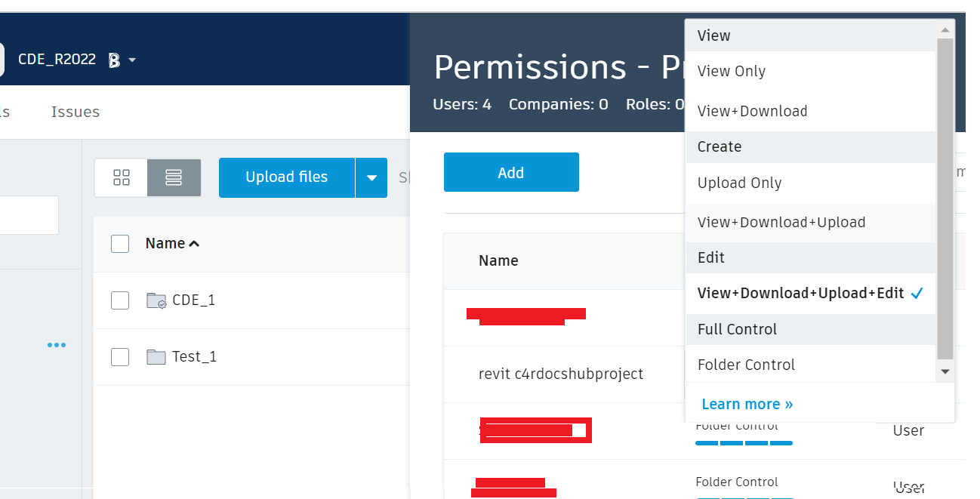Select View Only permission

coord(810,72)
